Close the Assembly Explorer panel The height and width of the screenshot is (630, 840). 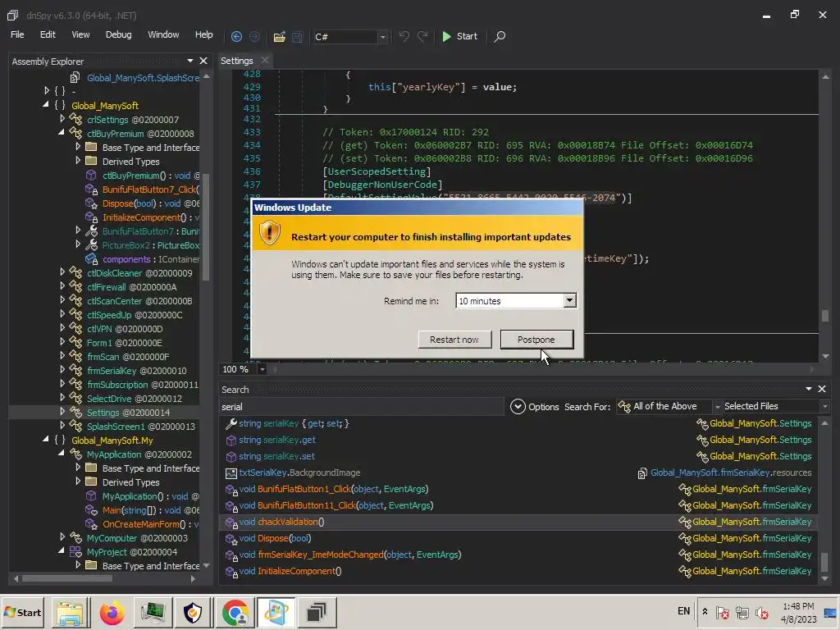click(x=203, y=61)
